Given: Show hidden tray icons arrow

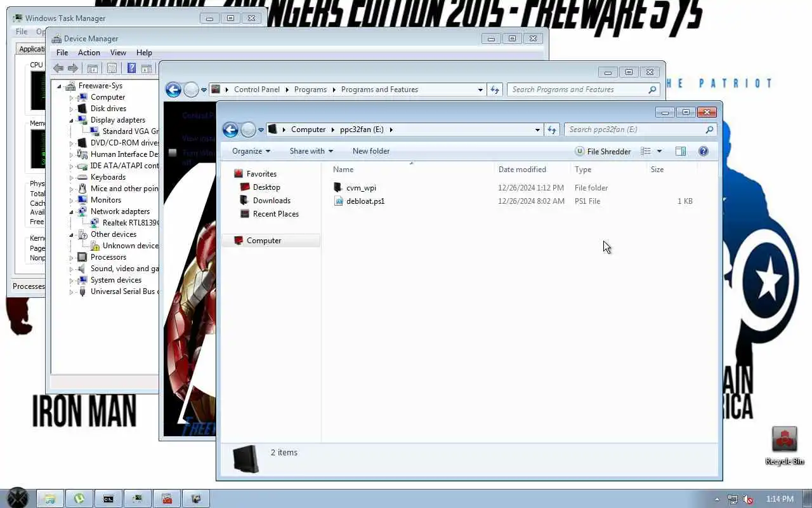Looking at the screenshot, I should point(717,499).
